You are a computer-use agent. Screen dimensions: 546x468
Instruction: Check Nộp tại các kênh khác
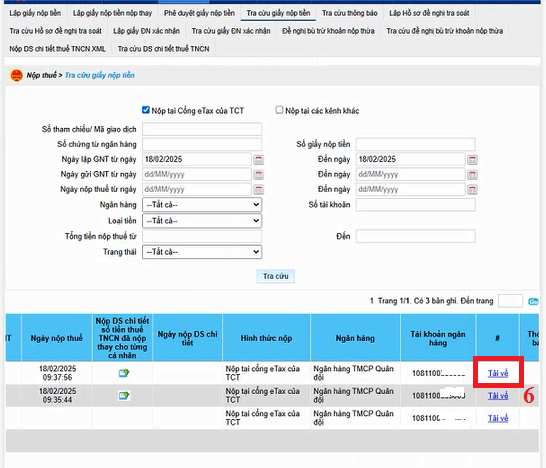[279, 110]
